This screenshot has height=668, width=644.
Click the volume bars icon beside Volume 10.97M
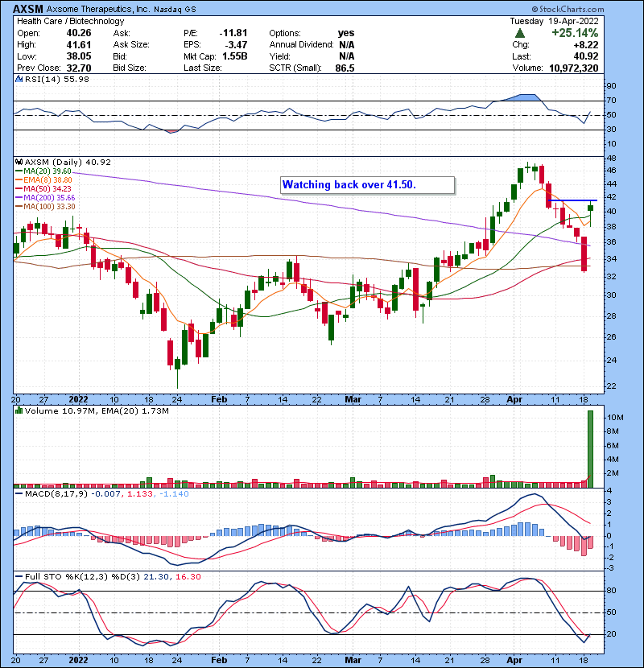[x=19, y=410]
